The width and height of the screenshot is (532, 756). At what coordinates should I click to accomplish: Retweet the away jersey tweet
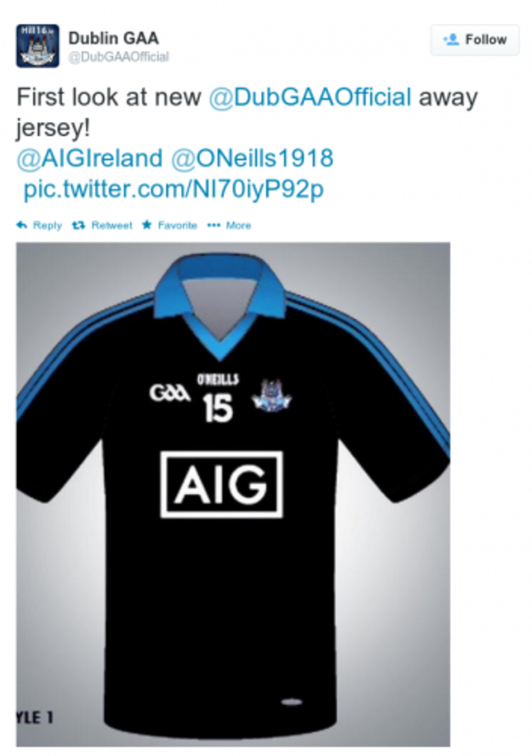[102, 225]
